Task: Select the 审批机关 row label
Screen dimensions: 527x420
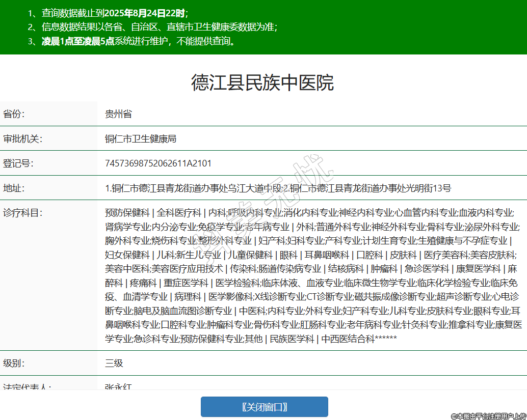Action: (x=22, y=138)
